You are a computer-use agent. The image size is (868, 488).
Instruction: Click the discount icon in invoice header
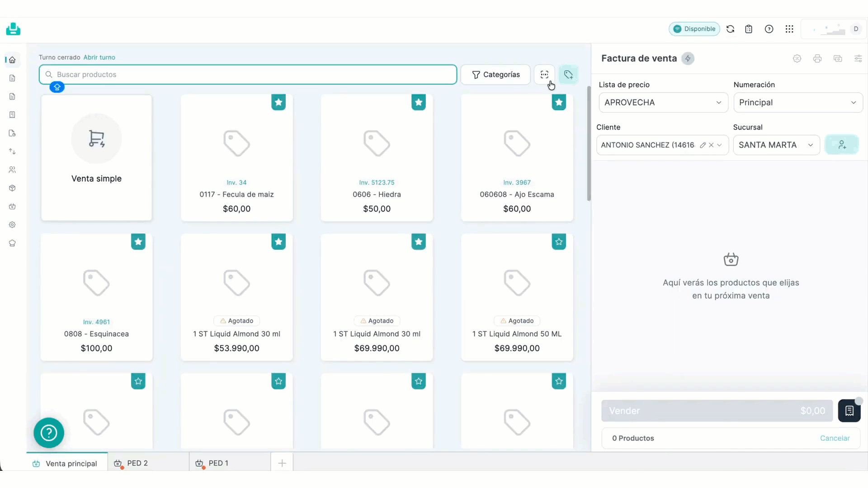click(x=797, y=58)
